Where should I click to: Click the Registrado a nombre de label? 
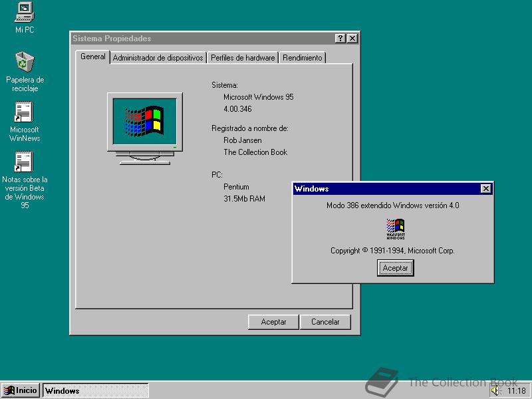coord(250,128)
